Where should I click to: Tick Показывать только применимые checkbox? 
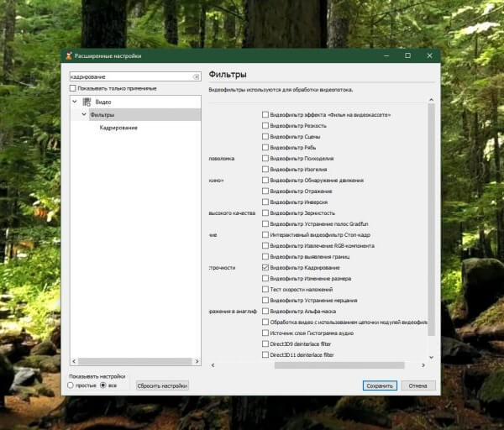tap(72, 87)
